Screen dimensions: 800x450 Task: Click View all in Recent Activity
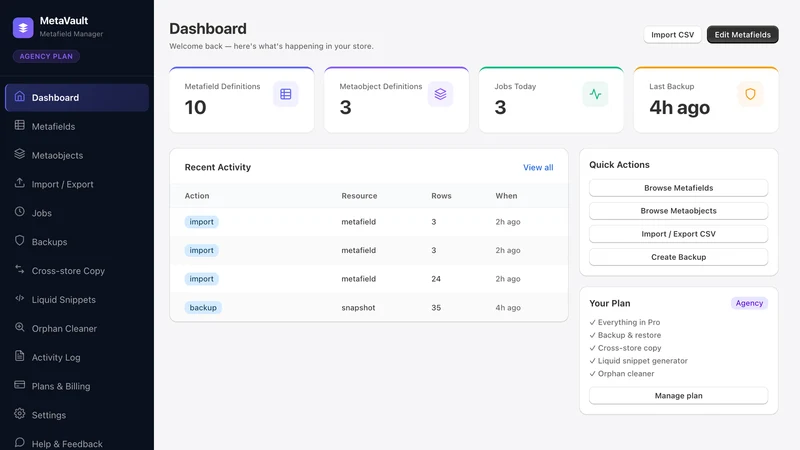coord(538,167)
